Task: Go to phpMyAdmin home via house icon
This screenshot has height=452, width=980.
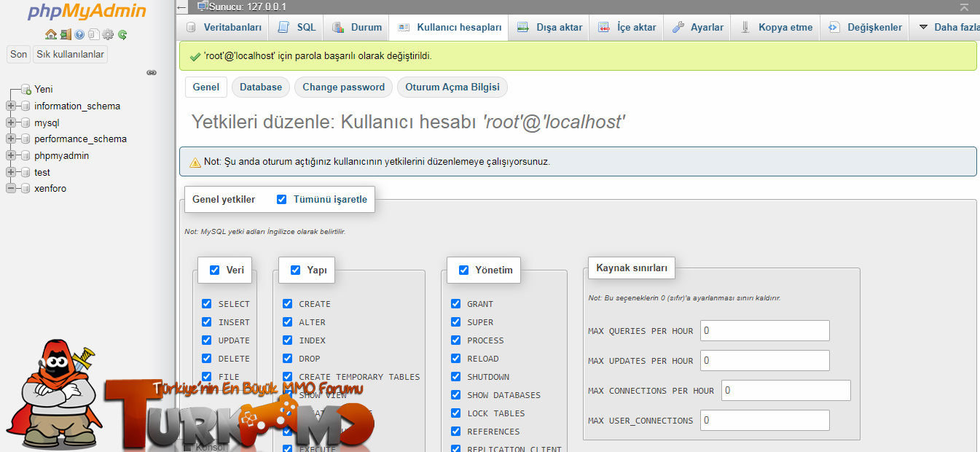Action: tap(50, 34)
